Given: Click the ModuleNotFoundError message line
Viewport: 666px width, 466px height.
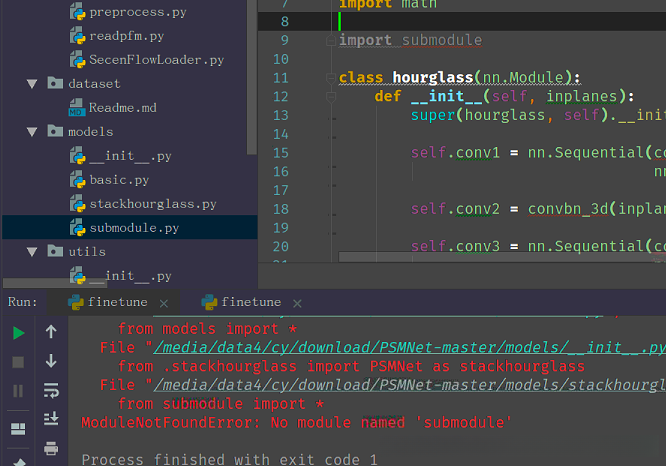Looking at the screenshot, I should tap(296, 423).
